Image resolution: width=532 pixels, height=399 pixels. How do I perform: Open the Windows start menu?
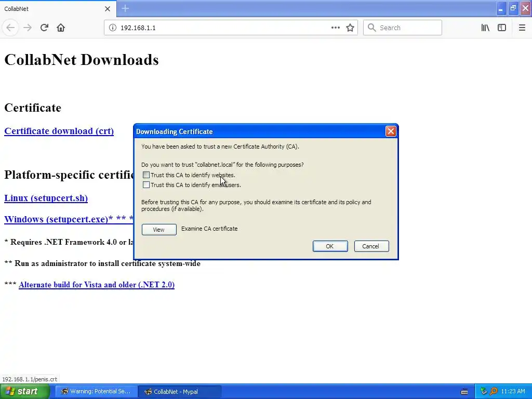tap(24, 392)
